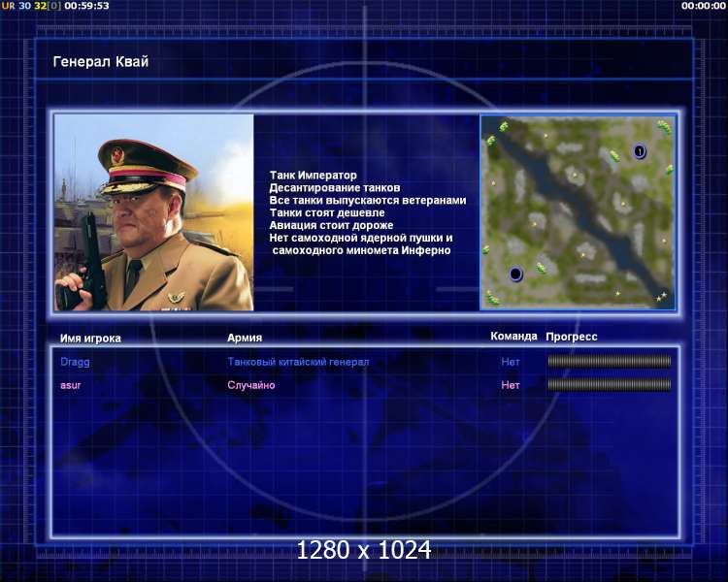Click the '1280 x 1024' resolution label
This screenshot has width=728, height=582.
364,550
